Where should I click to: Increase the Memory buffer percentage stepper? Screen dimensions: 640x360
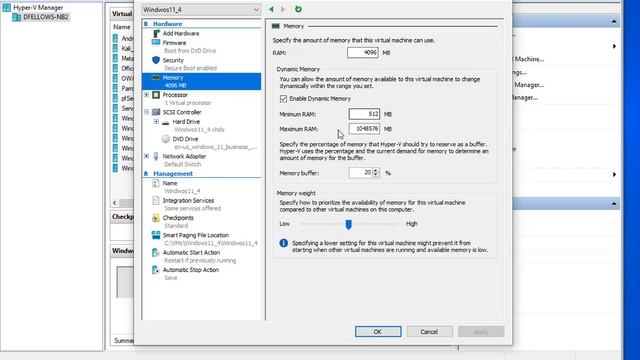pos(376,170)
